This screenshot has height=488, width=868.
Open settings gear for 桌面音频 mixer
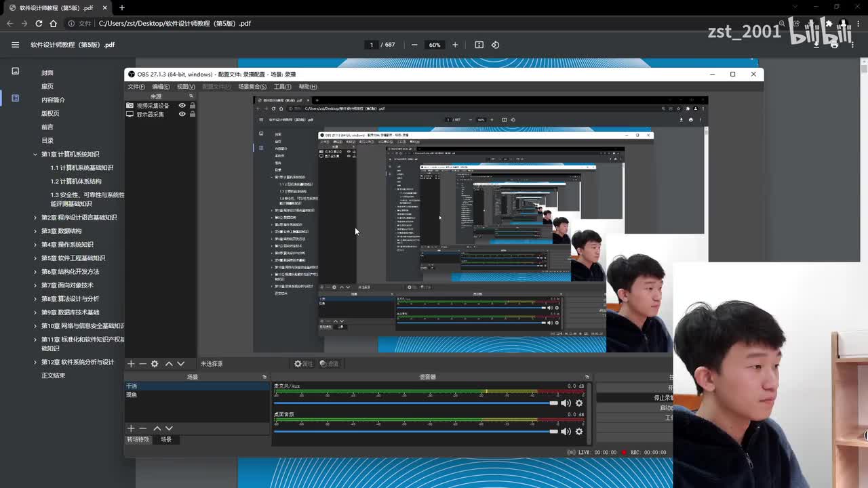click(579, 432)
